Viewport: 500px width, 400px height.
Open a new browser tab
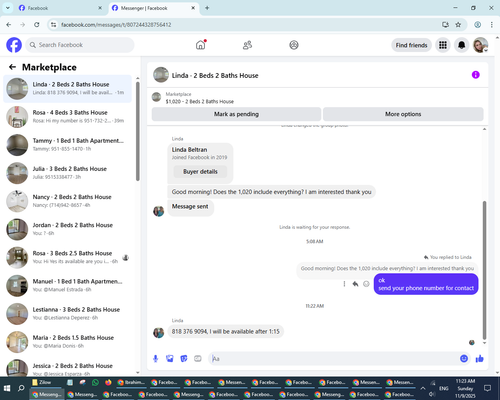[x=207, y=8]
